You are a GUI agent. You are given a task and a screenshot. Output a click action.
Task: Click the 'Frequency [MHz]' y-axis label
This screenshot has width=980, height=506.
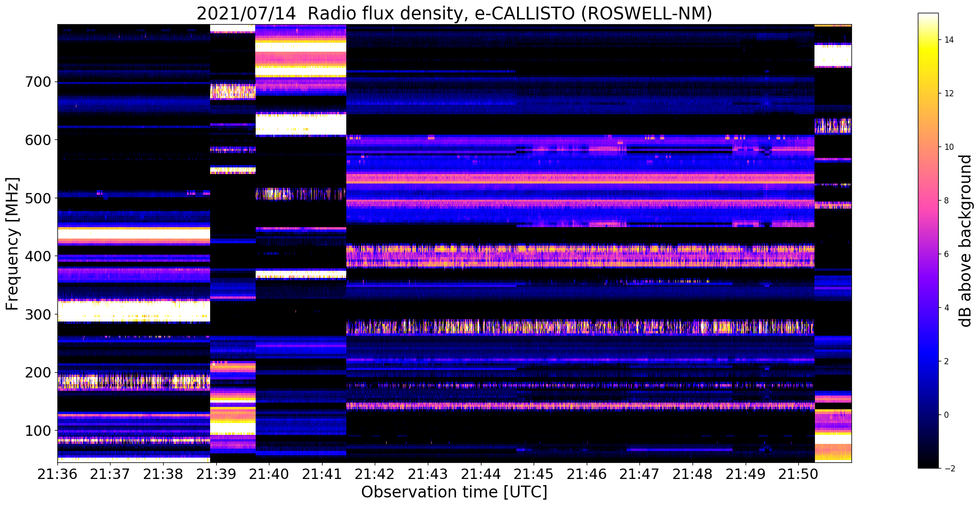12,244
